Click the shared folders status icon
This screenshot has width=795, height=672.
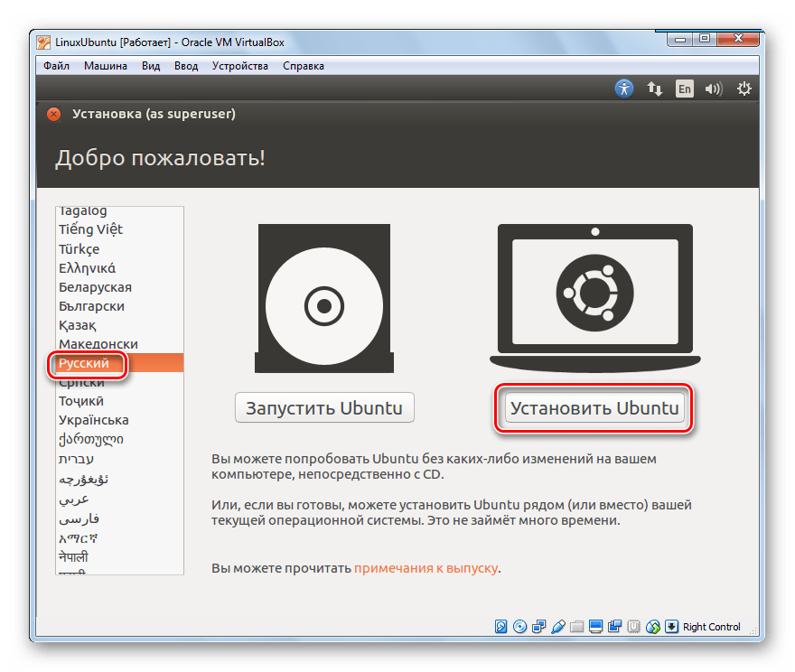click(x=577, y=627)
